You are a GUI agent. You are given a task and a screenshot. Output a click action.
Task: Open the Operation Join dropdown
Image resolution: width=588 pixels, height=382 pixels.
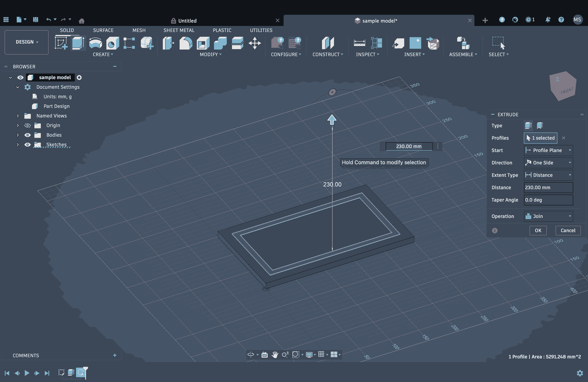[x=548, y=216]
